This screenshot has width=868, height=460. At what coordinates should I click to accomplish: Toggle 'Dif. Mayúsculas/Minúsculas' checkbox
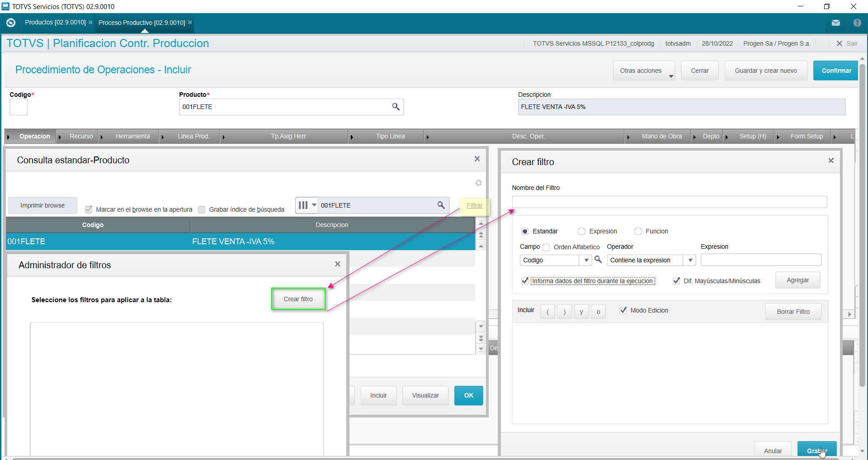pos(676,281)
